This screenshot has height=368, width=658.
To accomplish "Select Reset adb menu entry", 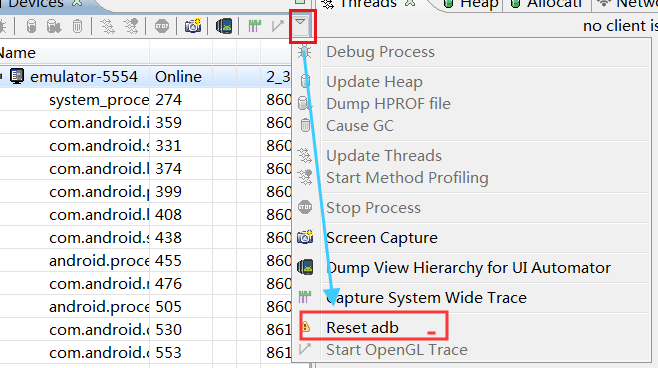I will pyautogui.click(x=471, y=328).
